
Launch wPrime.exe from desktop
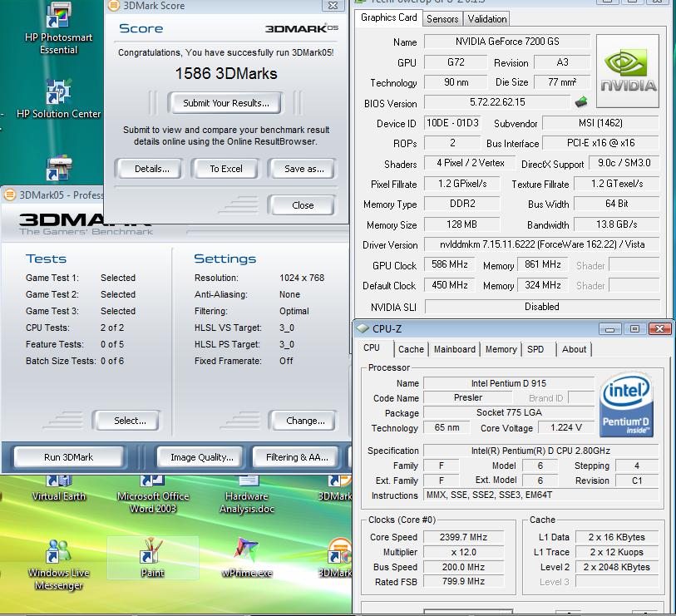tap(247, 558)
